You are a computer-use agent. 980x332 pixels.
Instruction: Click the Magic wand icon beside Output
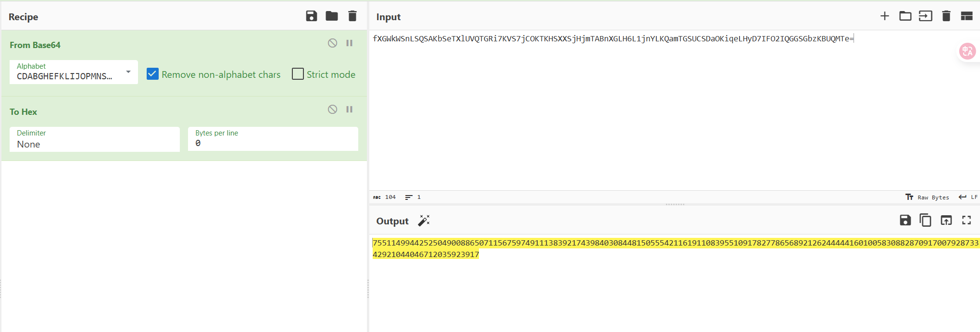[424, 221]
